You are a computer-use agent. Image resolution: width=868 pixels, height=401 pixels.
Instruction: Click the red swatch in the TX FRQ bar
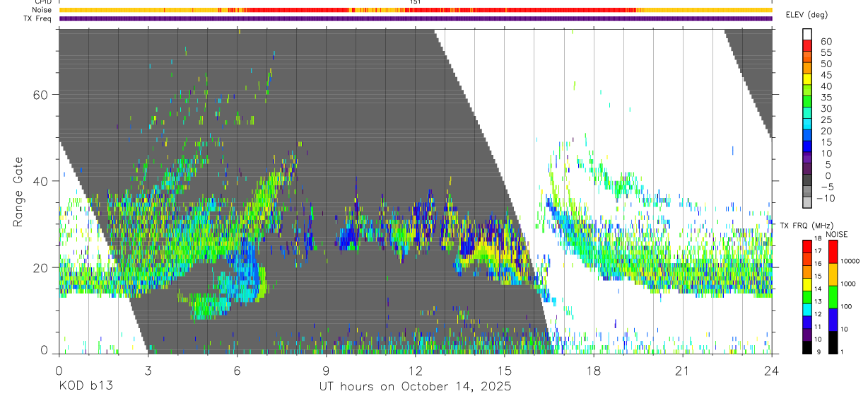click(x=807, y=246)
